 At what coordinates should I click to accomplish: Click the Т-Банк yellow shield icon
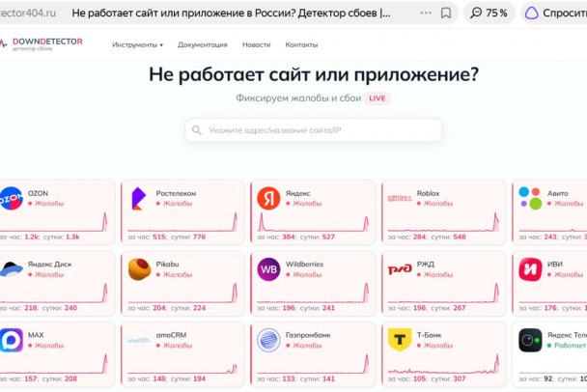[400, 340]
